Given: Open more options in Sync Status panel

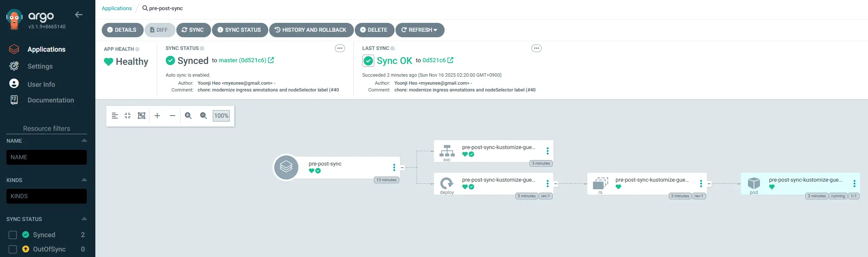Looking at the screenshot, I should [340, 48].
